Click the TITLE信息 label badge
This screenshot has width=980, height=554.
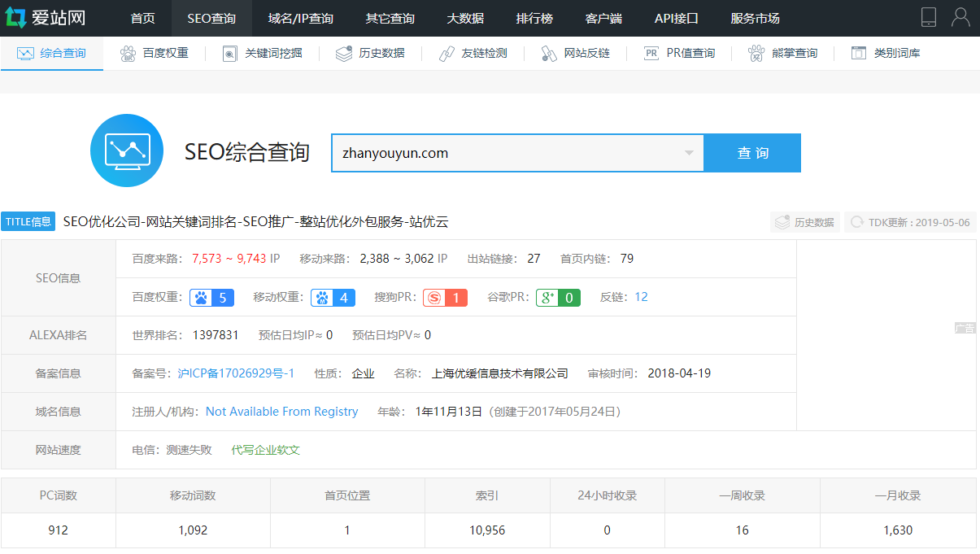coord(28,221)
